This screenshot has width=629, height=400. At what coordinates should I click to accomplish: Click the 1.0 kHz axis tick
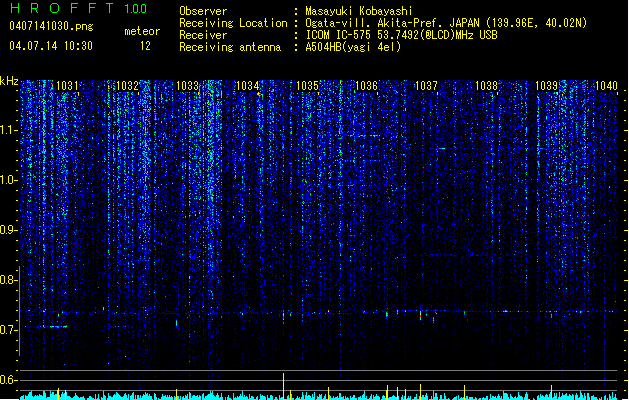[9, 180]
